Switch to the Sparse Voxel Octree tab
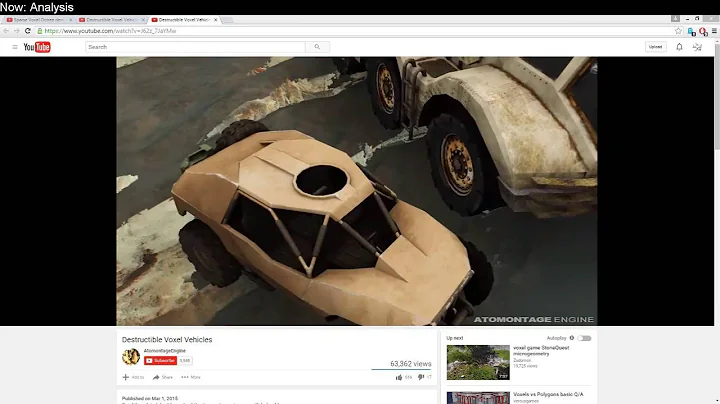 [x=39, y=20]
